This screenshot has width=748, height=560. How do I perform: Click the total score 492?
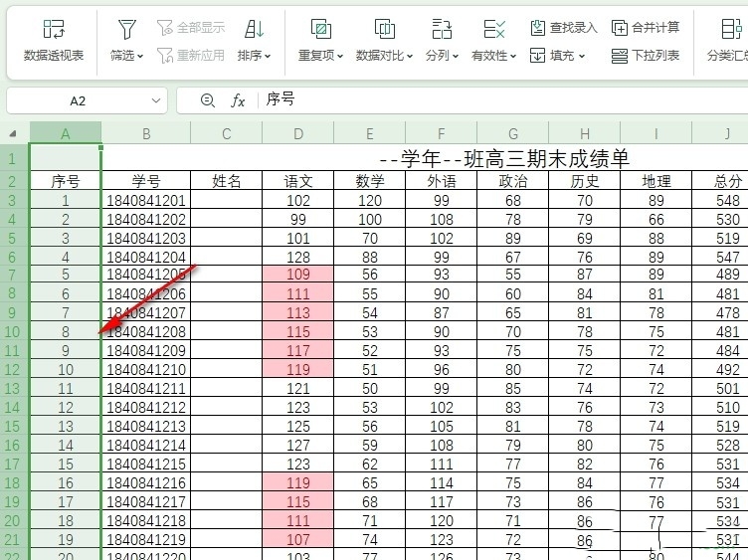(x=720, y=370)
